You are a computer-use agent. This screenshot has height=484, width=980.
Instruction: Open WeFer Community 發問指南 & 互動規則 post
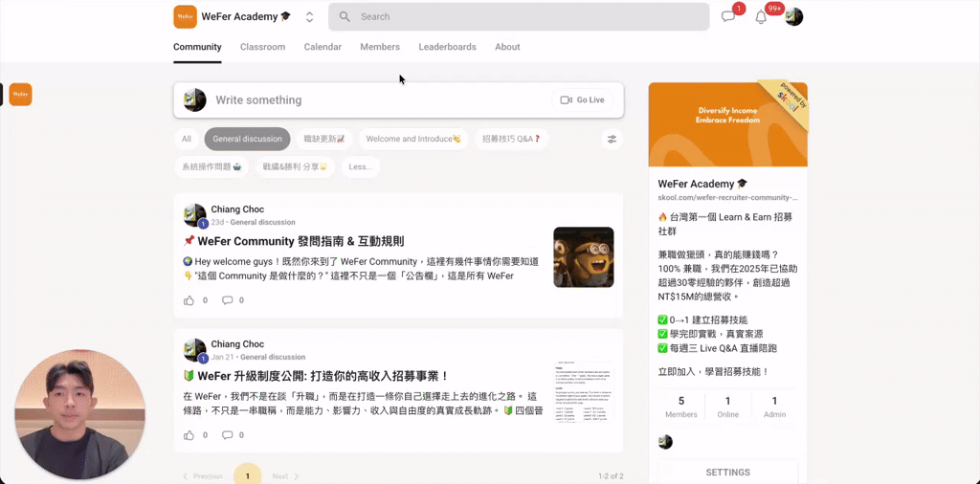[x=294, y=241]
